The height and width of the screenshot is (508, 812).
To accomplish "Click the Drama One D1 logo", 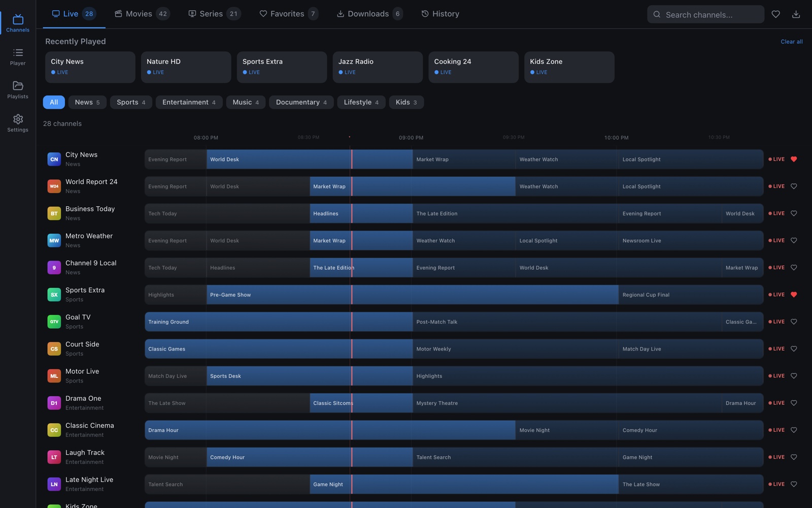I will 54,403.
